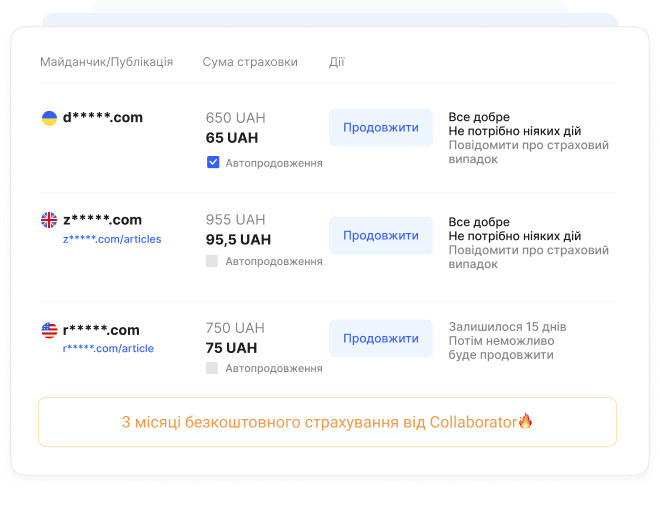This screenshot has height=523, width=660.
Task: Click Все добре status in z*****.com row
Action: point(479,222)
